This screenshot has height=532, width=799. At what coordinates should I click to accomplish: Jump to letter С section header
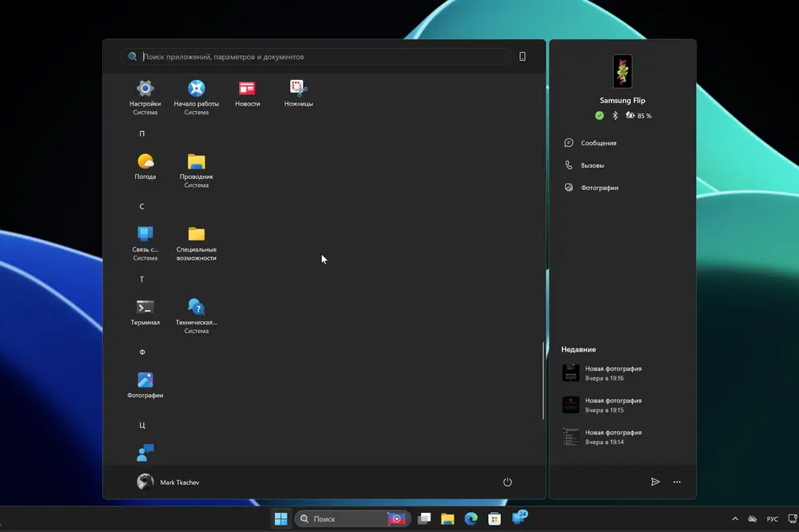point(142,206)
